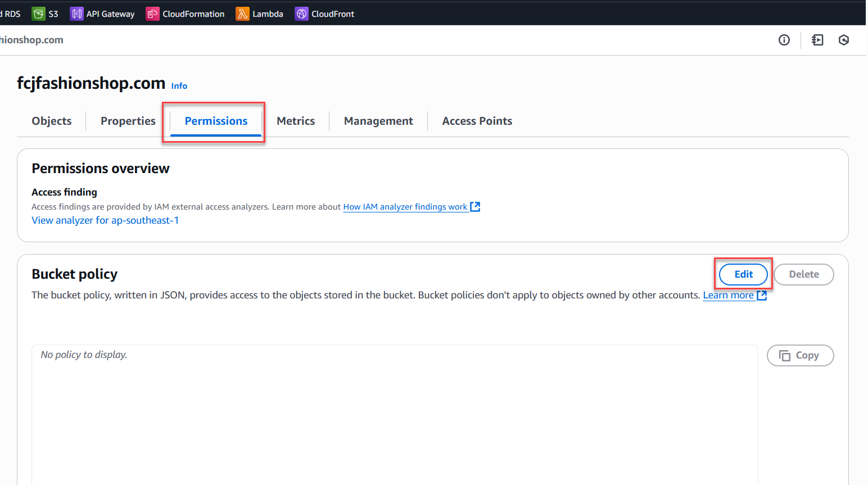Open How IAM analyzer findings work link
The width and height of the screenshot is (868, 485).
coord(405,207)
